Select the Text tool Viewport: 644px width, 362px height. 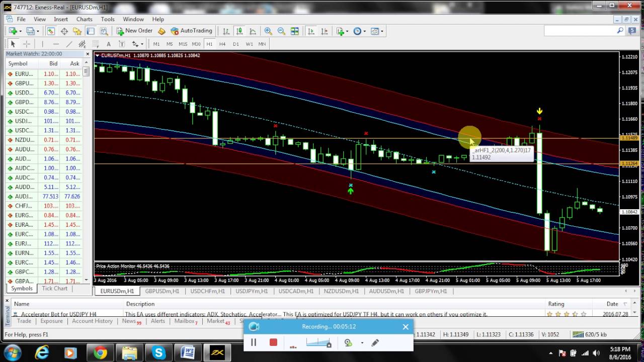109,44
